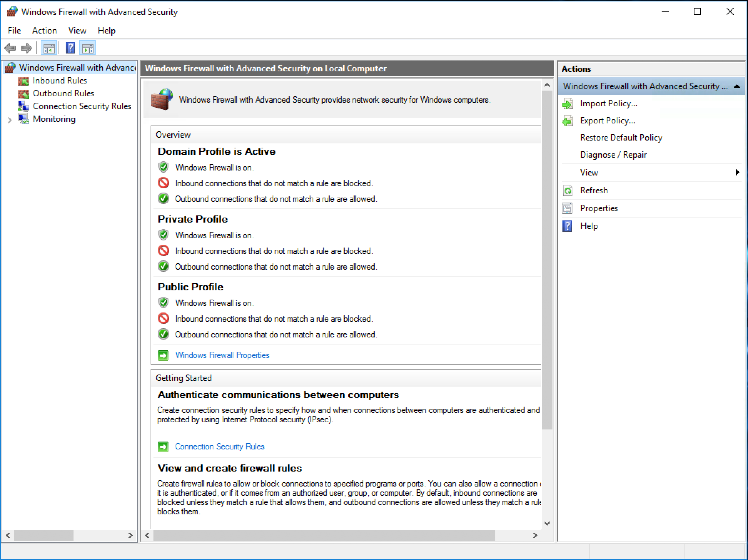Viewport: 748px width, 560px height.
Task: Click the Domain Profile firewall-on shield icon
Action: pos(163,167)
